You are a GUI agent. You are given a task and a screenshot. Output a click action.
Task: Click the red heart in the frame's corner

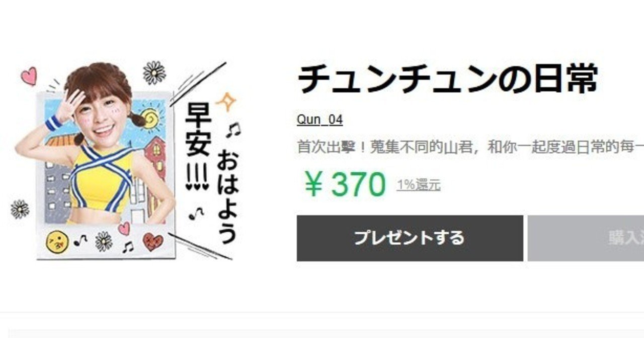[x=153, y=241]
